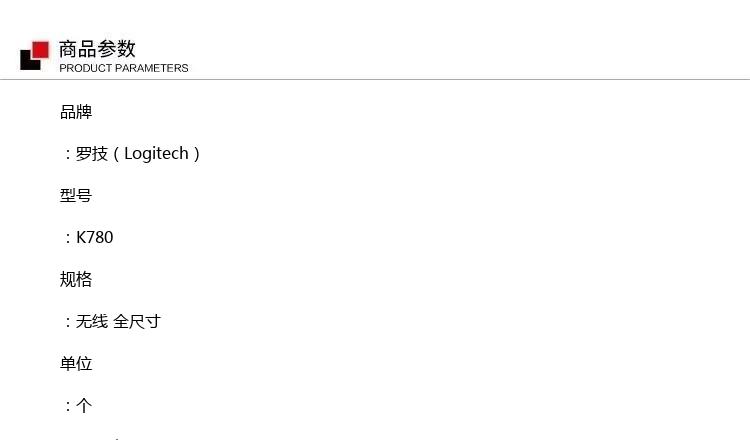The image size is (750, 440).
Task: Click the colon before K780
Action: tap(68, 238)
